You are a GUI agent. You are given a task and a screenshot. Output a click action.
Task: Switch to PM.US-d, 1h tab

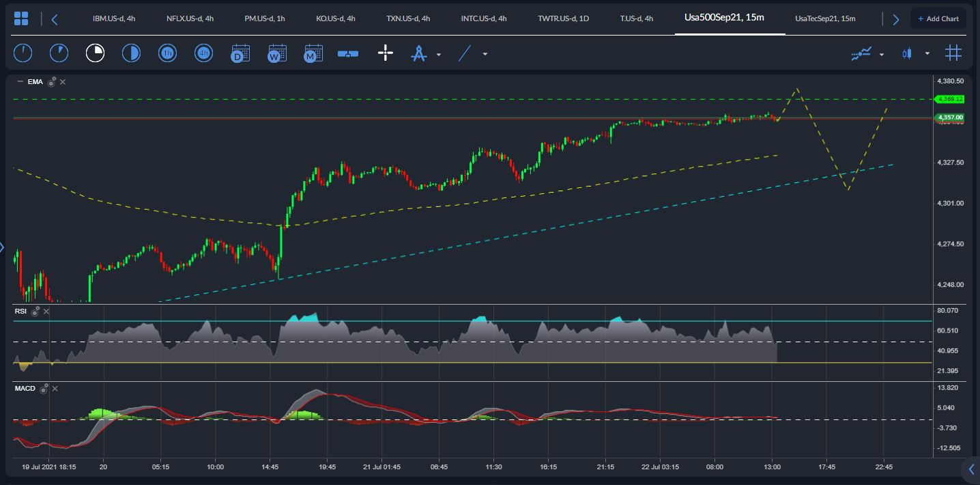(265, 18)
